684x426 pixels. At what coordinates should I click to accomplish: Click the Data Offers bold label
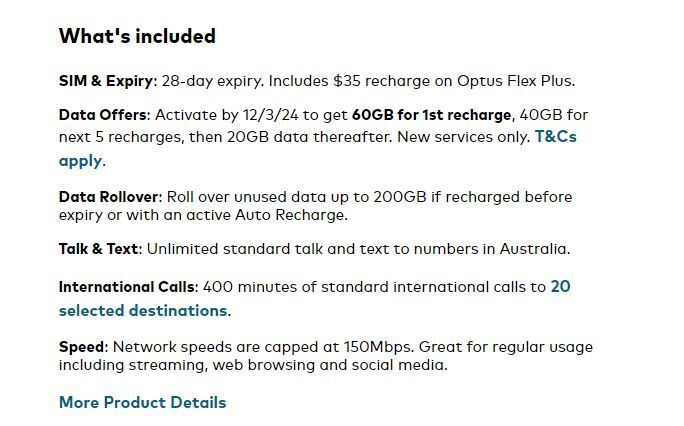pyautogui.click(x=103, y=115)
